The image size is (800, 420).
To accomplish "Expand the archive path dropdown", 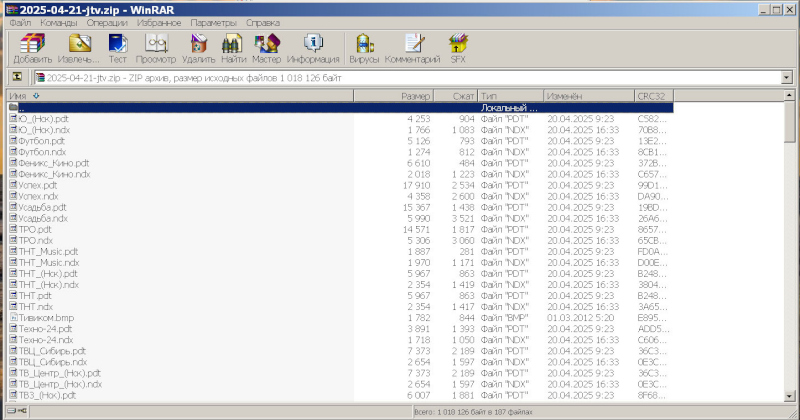I will click(789, 77).
